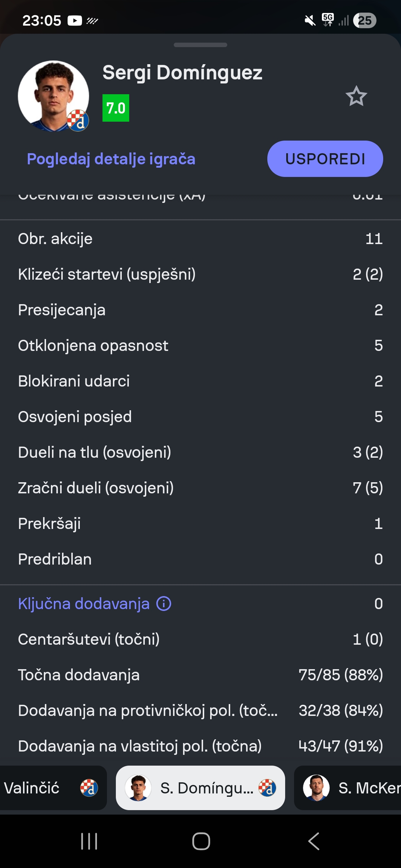Tap the muted sound status icon
The height and width of the screenshot is (868, 401).
coord(310,21)
